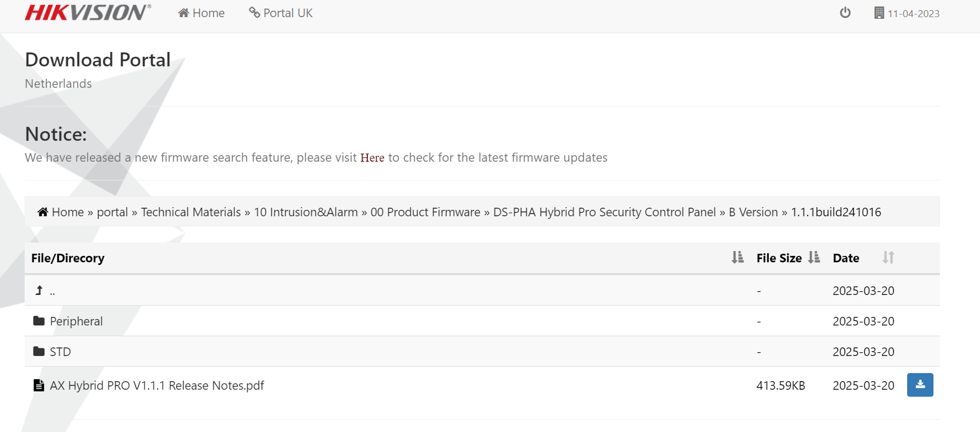The image size is (980, 432).
Task: Click the PDF document file icon
Action: tap(39, 385)
